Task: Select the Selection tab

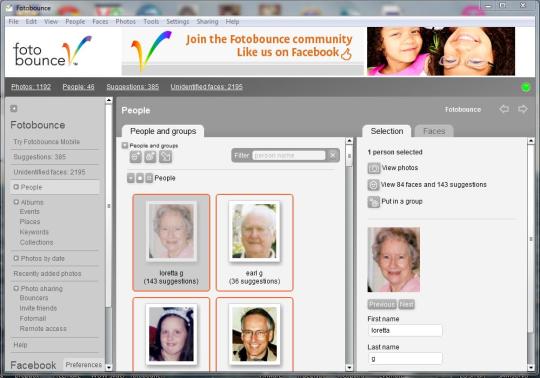Action: coord(387,131)
